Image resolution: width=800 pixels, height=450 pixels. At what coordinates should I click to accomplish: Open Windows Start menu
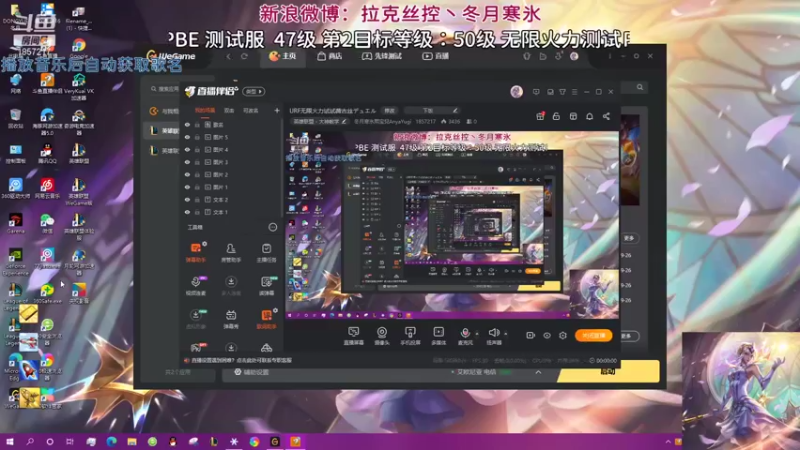click(x=10, y=442)
